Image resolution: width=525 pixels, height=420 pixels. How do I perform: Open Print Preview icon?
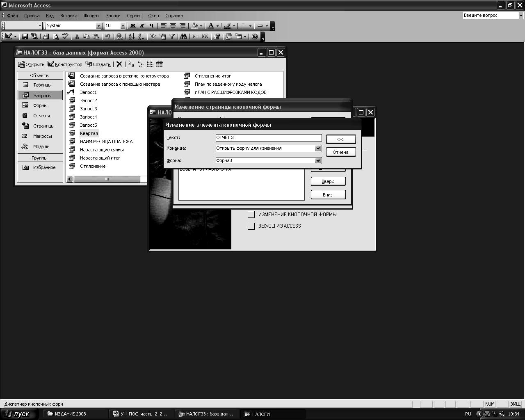[55, 37]
